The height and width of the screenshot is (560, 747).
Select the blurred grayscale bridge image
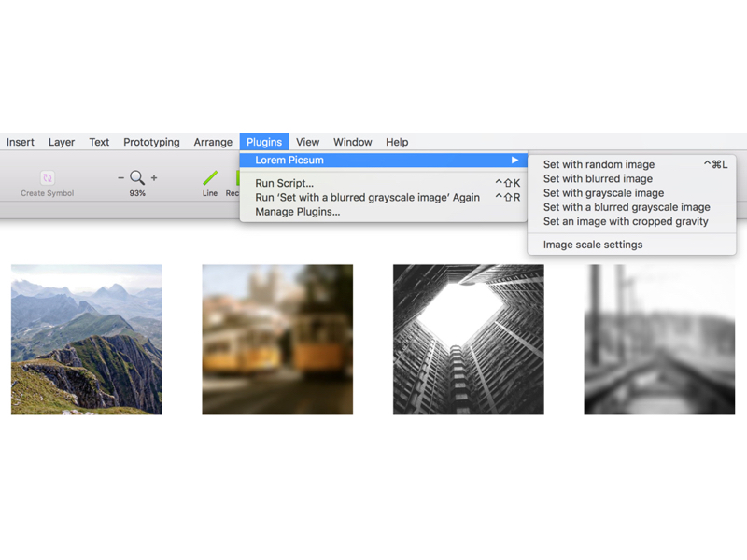(659, 340)
